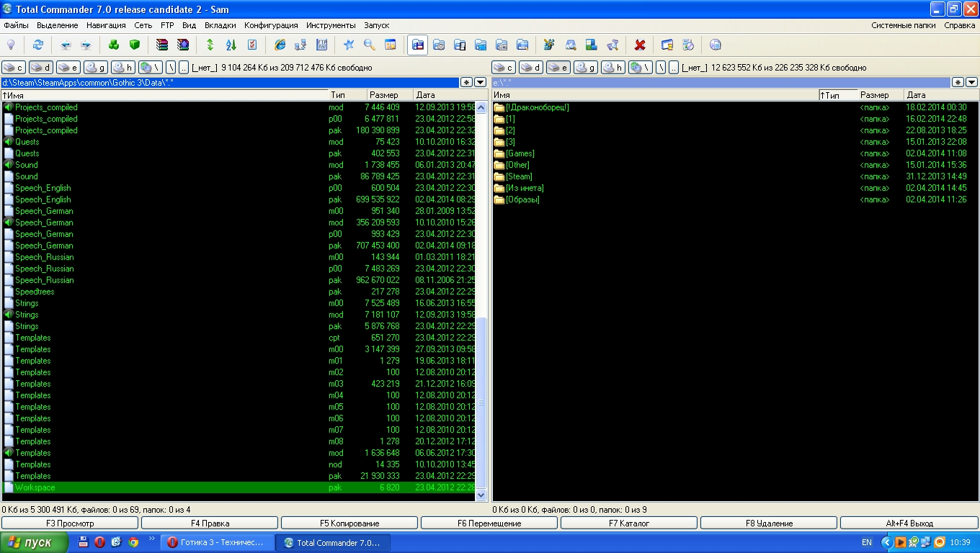The height and width of the screenshot is (553, 980).
Task: Sort right panel by Тип column
Action: click(x=838, y=95)
